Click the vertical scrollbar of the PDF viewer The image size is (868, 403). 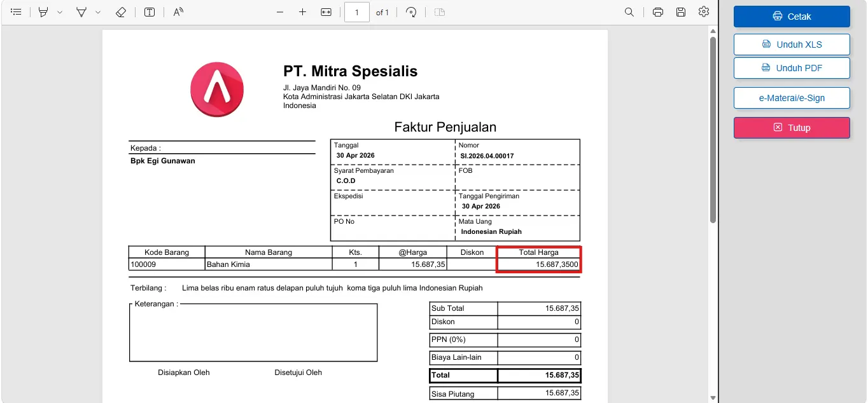713,130
